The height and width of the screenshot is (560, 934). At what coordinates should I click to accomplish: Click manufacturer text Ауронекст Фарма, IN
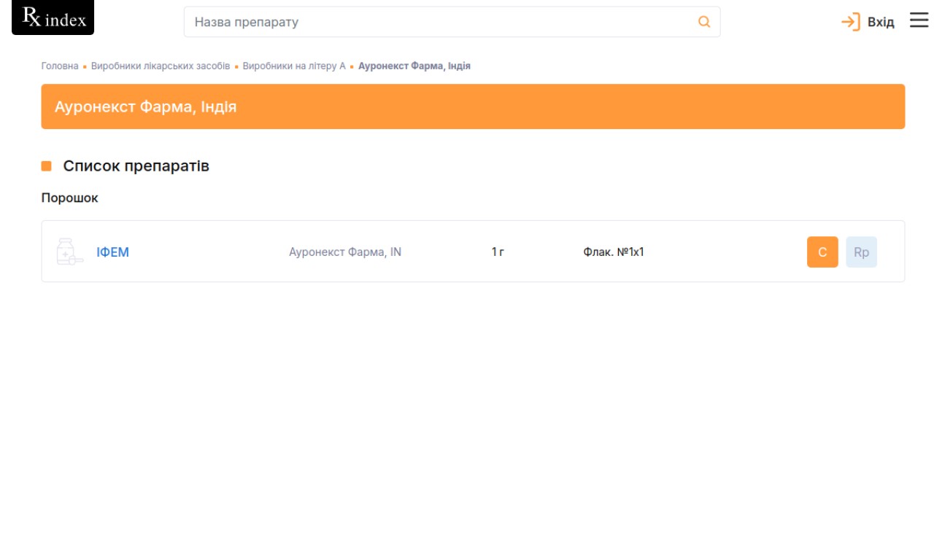coord(345,252)
